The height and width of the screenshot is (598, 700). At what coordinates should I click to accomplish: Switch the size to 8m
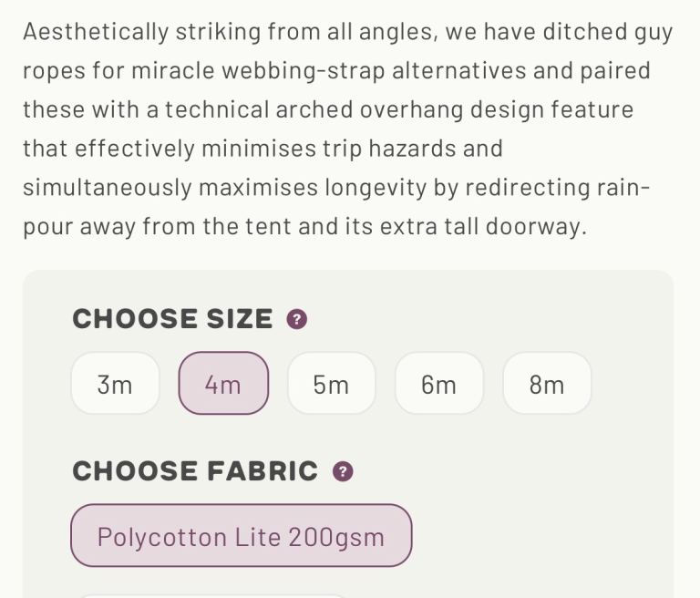pyautogui.click(x=547, y=384)
